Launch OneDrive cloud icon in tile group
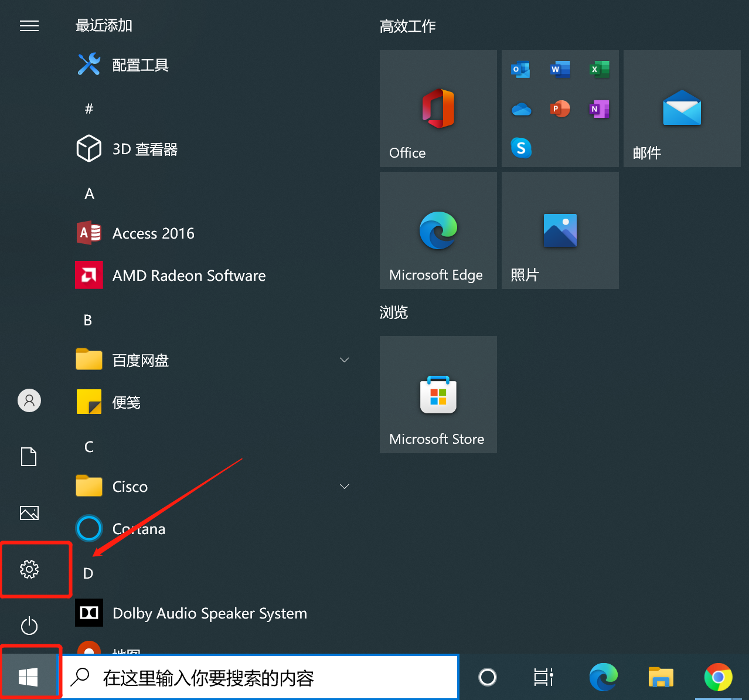Viewport: 749px width, 700px height. coord(521,108)
